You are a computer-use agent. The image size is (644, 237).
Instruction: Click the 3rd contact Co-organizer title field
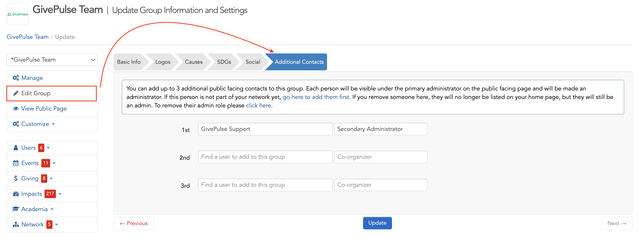[381, 185]
